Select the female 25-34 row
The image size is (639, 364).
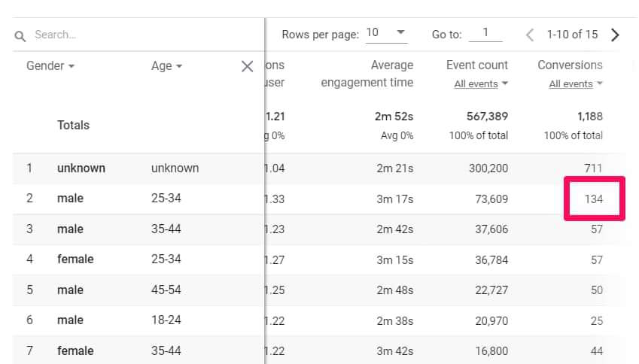click(x=75, y=259)
